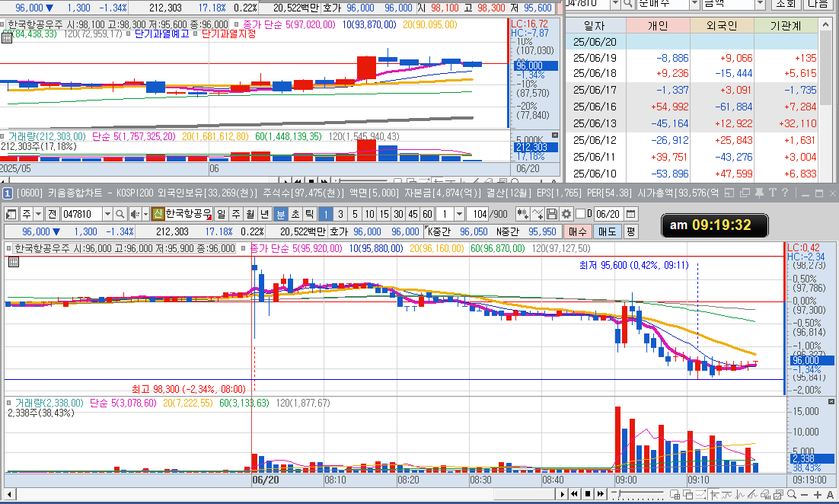Screen dimensions: 839x504
Task: Click the fast-forward double-arrow button
Action: pos(601,494)
